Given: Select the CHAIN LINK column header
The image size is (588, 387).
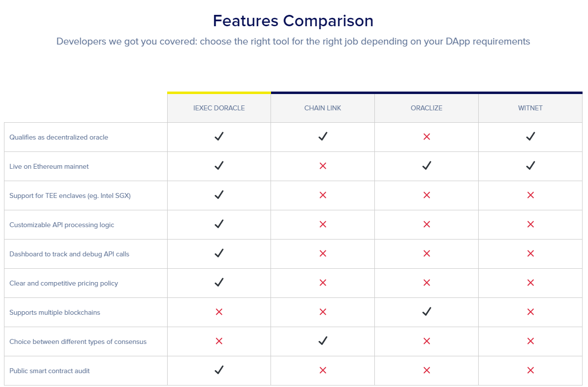Looking at the screenshot, I should (x=322, y=108).
